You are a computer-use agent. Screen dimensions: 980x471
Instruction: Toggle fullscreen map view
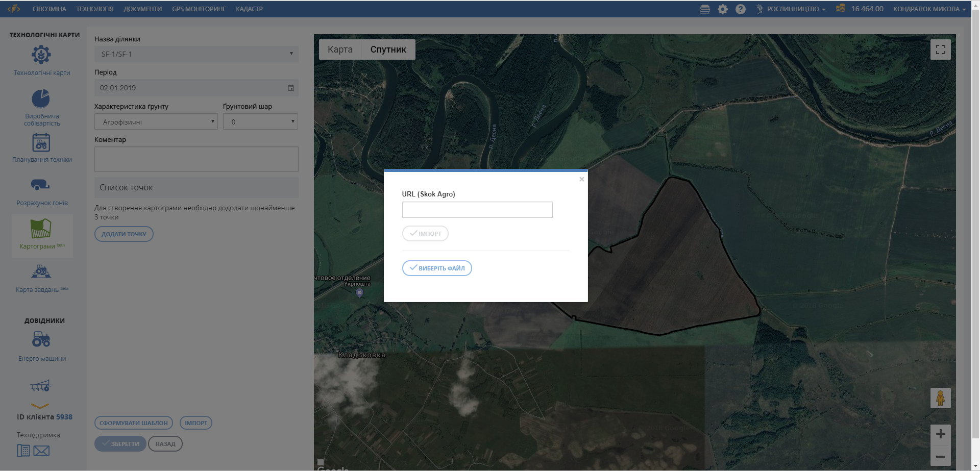click(x=940, y=49)
